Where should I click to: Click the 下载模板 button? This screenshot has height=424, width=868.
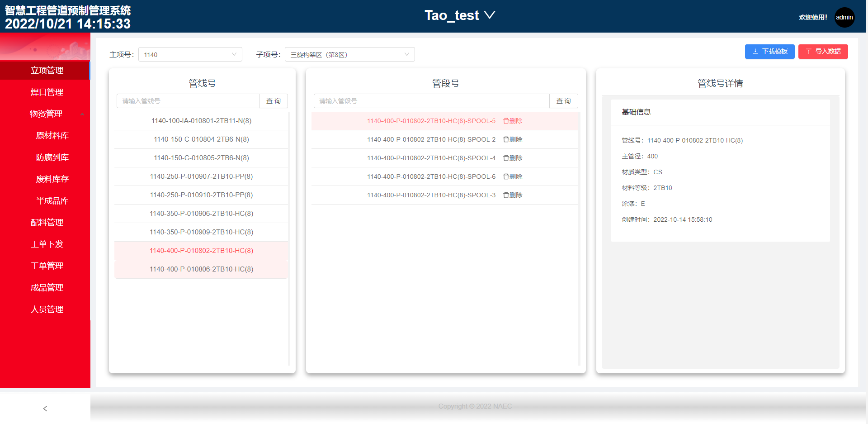click(769, 51)
